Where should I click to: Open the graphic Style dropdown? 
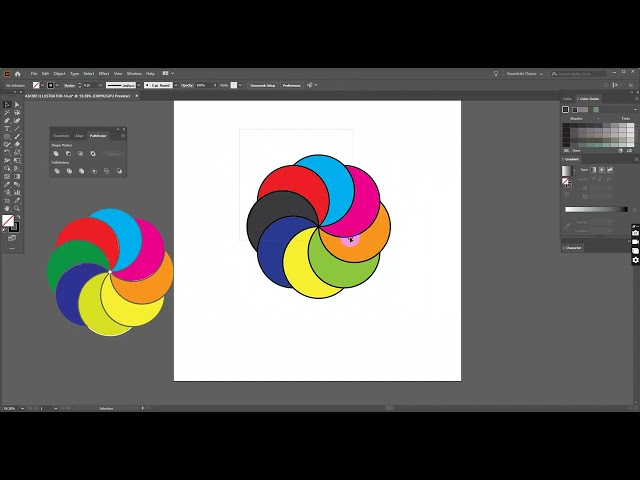click(240, 85)
